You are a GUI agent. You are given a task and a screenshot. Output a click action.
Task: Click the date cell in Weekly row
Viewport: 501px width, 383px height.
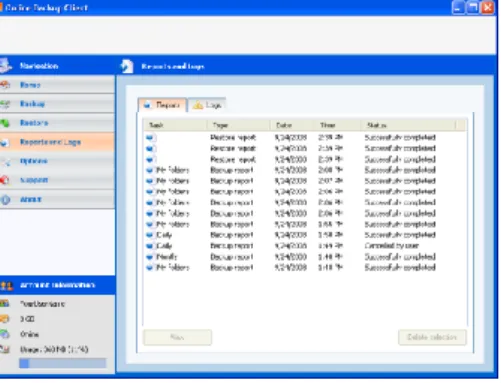(290, 257)
